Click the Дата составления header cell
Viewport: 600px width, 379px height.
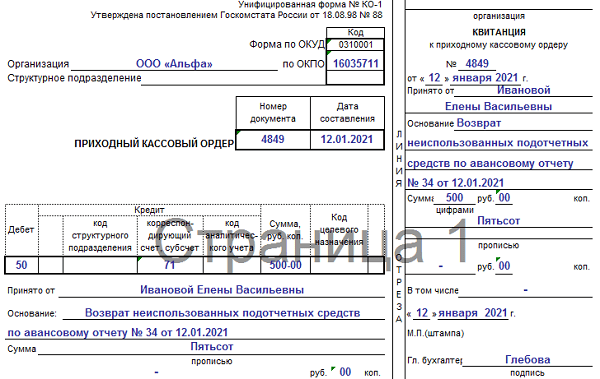(x=347, y=113)
